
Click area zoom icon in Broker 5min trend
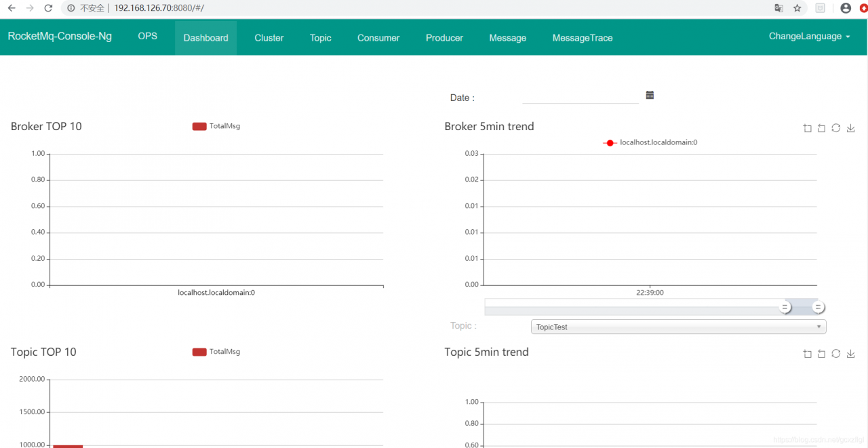(x=807, y=128)
